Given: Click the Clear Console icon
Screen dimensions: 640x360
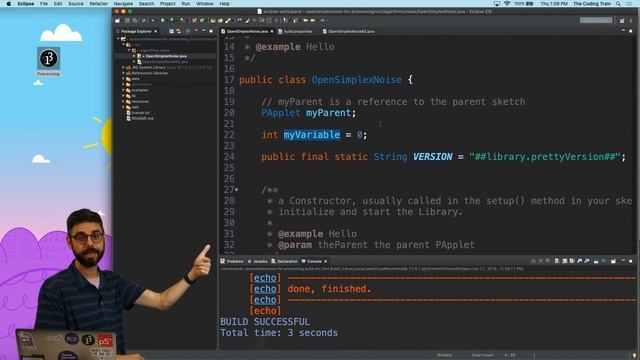Looking at the screenshot, I should point(557,261).
